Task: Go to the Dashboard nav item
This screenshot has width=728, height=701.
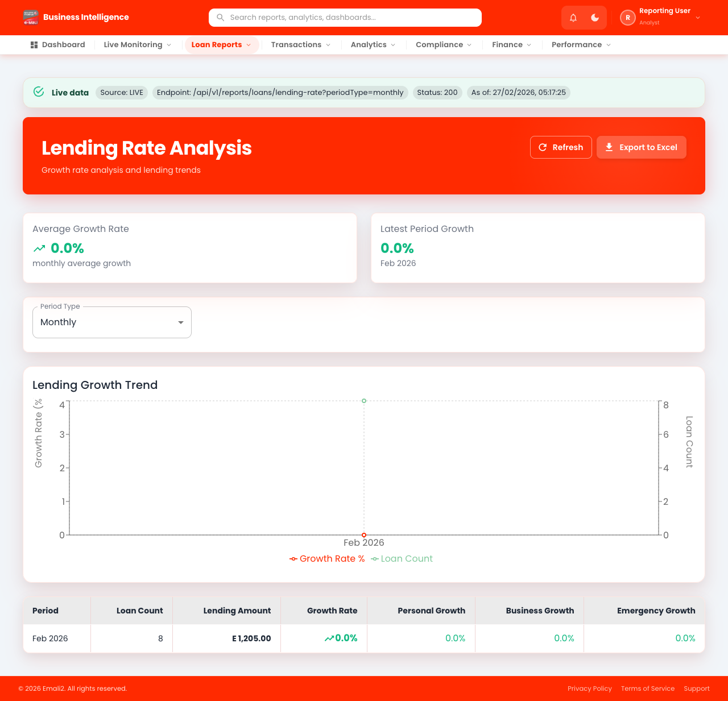Action: [x=57, y=45]
